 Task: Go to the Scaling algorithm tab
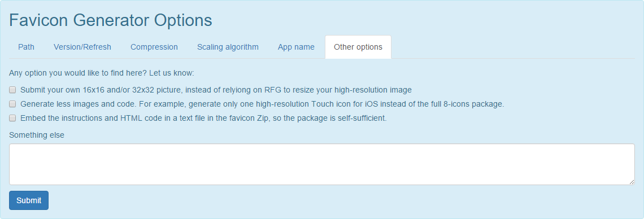[x=228, y=47]
